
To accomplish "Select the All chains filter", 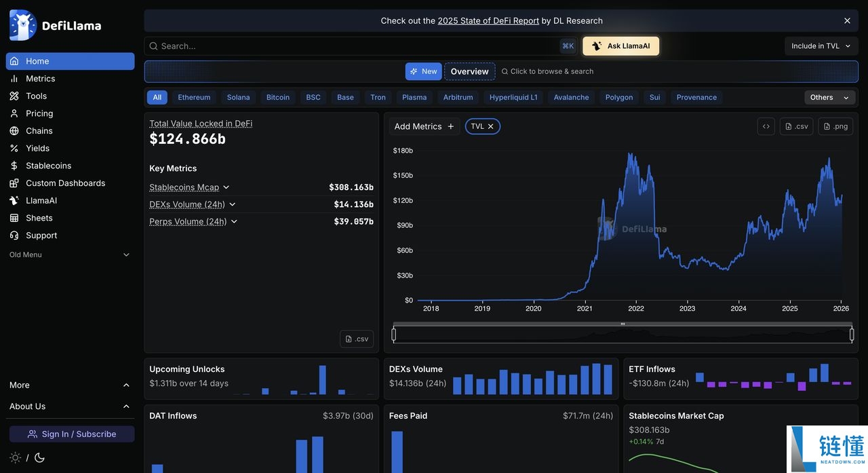I will pyautogui.click(x=157, y=98).
